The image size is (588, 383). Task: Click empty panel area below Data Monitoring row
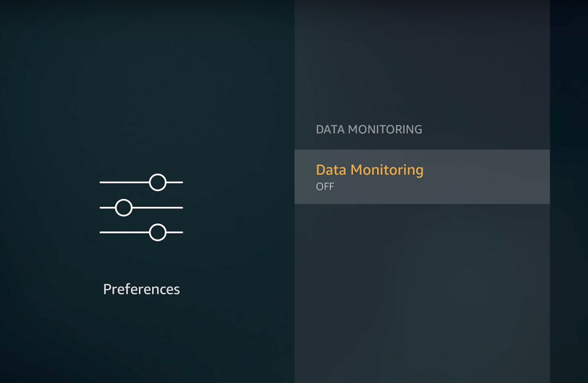tap(423, 292)
